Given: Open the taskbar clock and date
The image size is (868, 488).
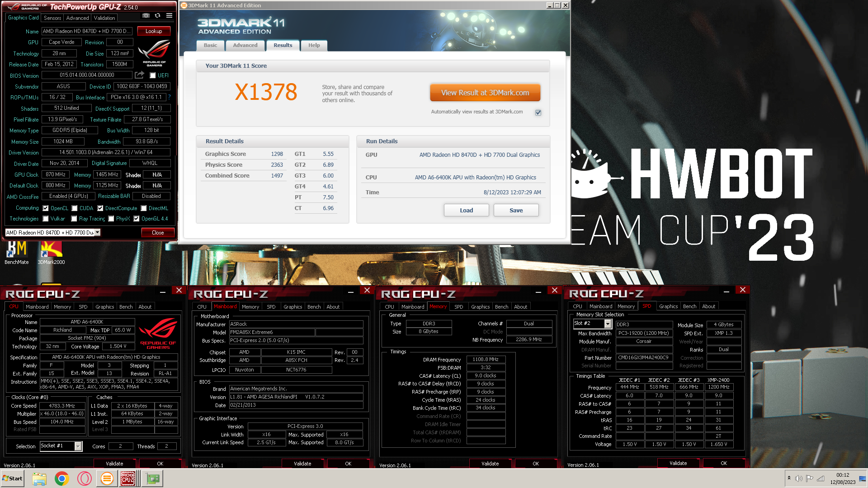Looking at the screenshot, I should (842, 479).
